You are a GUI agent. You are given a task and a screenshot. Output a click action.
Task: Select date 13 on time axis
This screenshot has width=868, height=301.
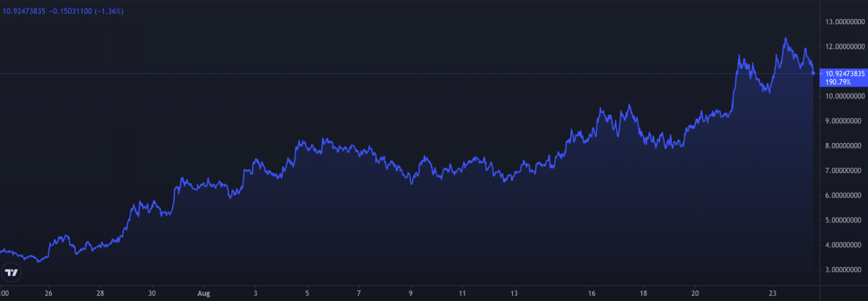[514, 293]
